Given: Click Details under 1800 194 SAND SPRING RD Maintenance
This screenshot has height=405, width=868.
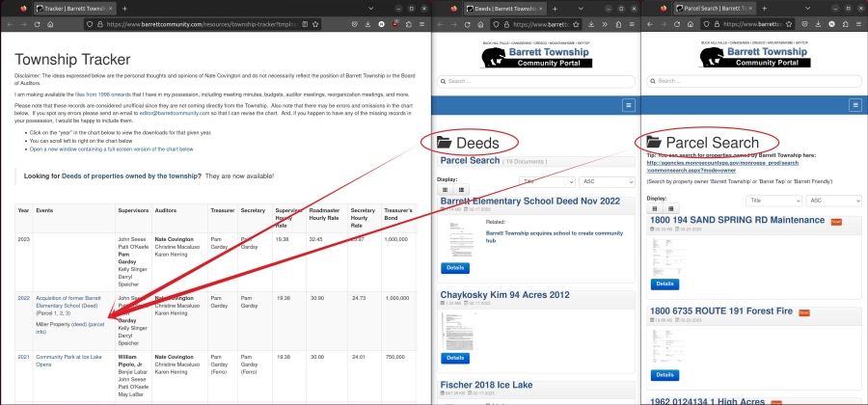Looking at the screenshot, I should 665,283.
